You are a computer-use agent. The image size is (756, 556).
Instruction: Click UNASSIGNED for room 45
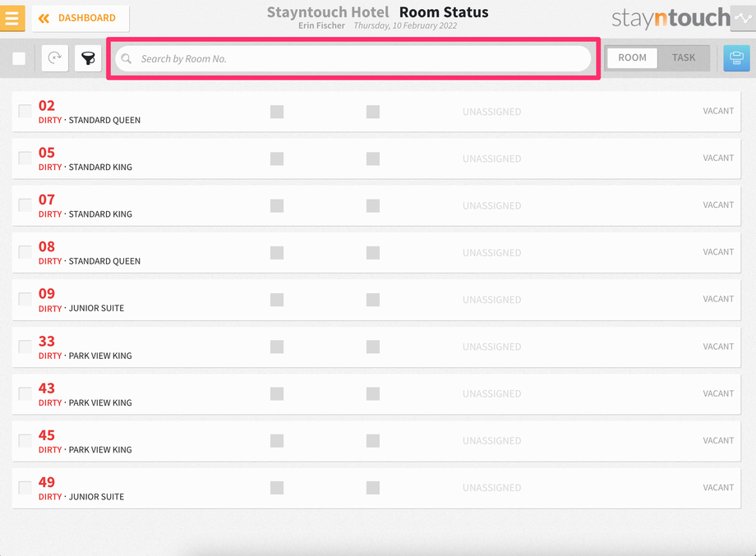(x=491, y=441)
